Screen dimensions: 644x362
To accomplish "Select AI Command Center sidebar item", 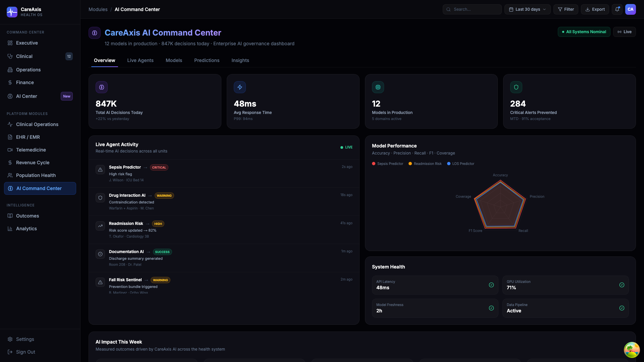I will coord(40,188).
